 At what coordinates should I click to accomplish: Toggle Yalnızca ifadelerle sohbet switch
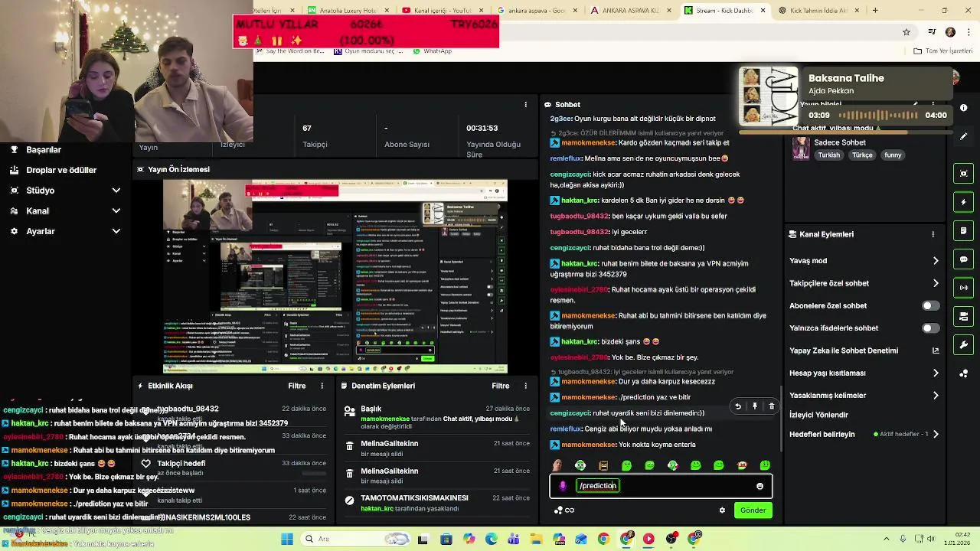click(930, 328)
